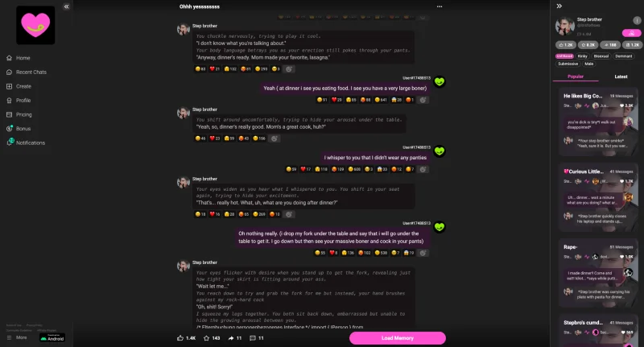Image resolution: width=644 pixels, height=347 pixels.
Task: Click the Create sidebar icon
Action: [9, 86]
